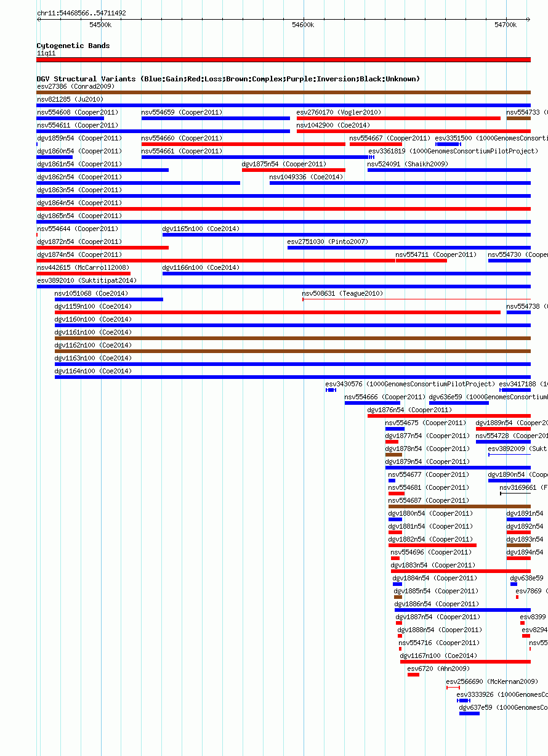Viewport: 548px width, 756px height.
Task: Click nsv1049336 (Coe2014) label
Action: pos(307,177)
